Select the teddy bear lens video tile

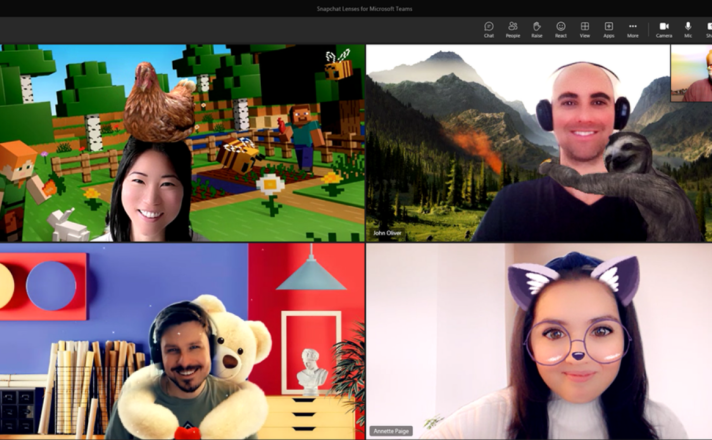click(182, 341)
